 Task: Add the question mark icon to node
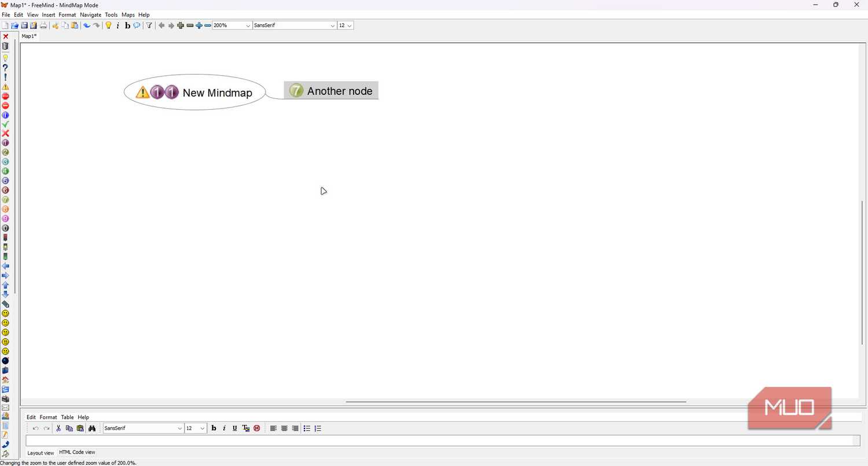point(6,68)
